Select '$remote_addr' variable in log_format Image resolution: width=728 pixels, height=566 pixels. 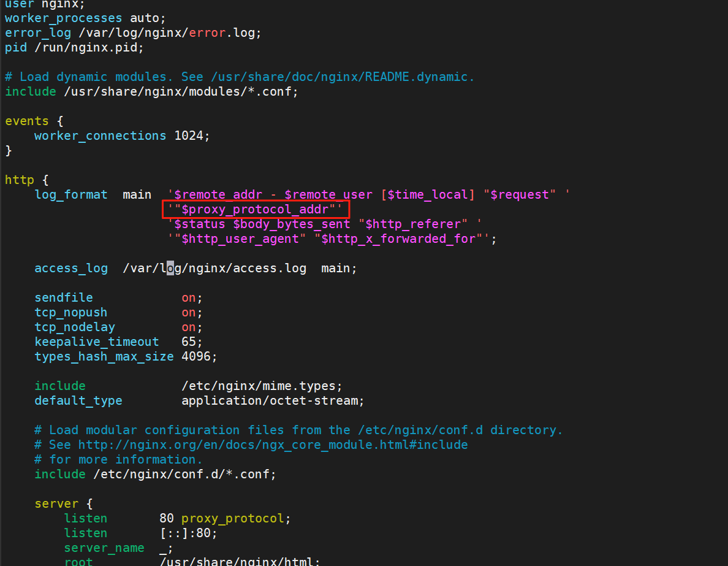pos(218,195)
